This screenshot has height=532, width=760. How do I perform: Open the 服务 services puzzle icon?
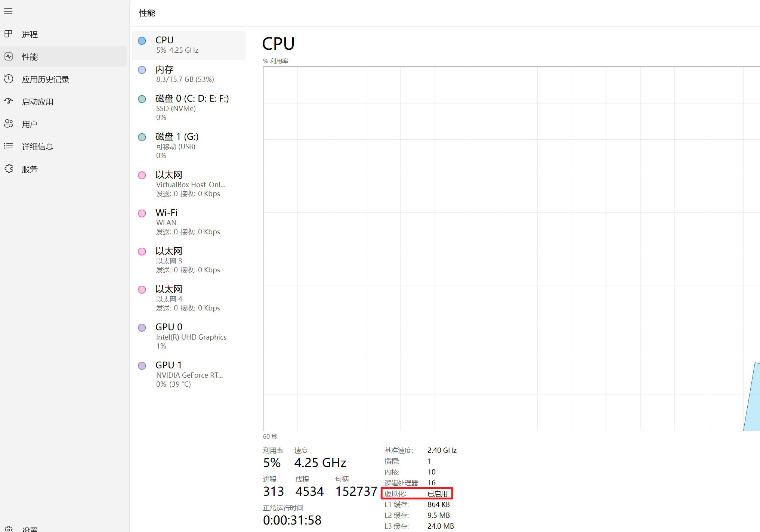point(8,168)
